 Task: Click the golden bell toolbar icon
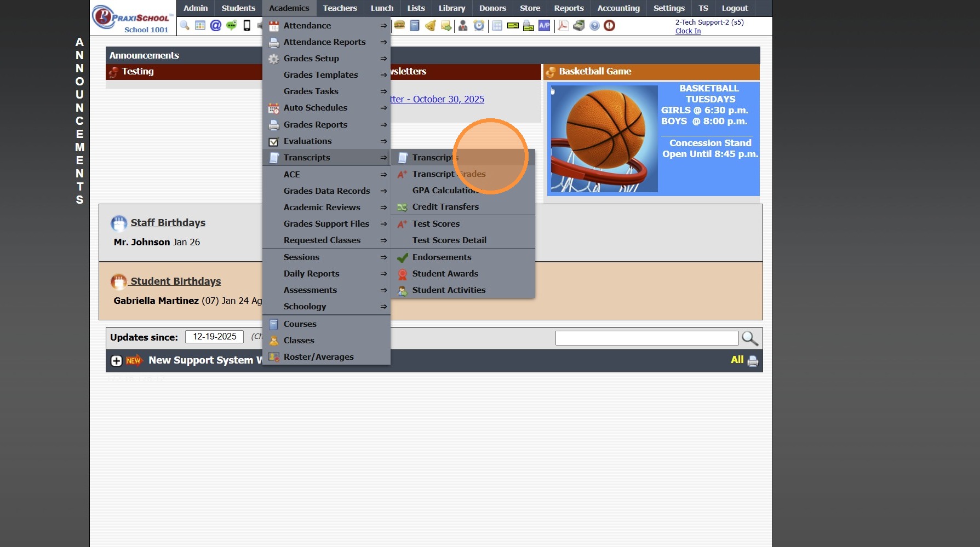coord(431,26)
